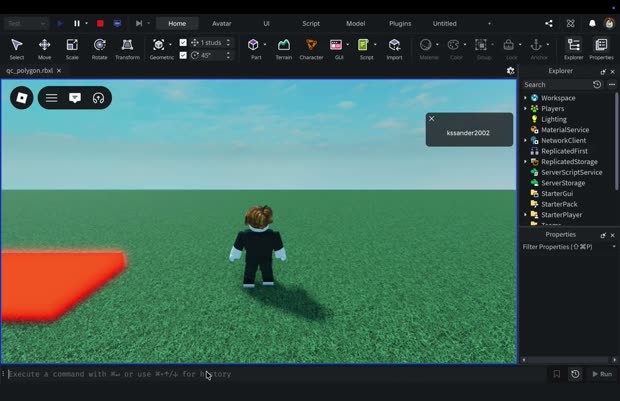Open the UI tab
The height and width of the screenshot is (401, 620).
(266, 23)
